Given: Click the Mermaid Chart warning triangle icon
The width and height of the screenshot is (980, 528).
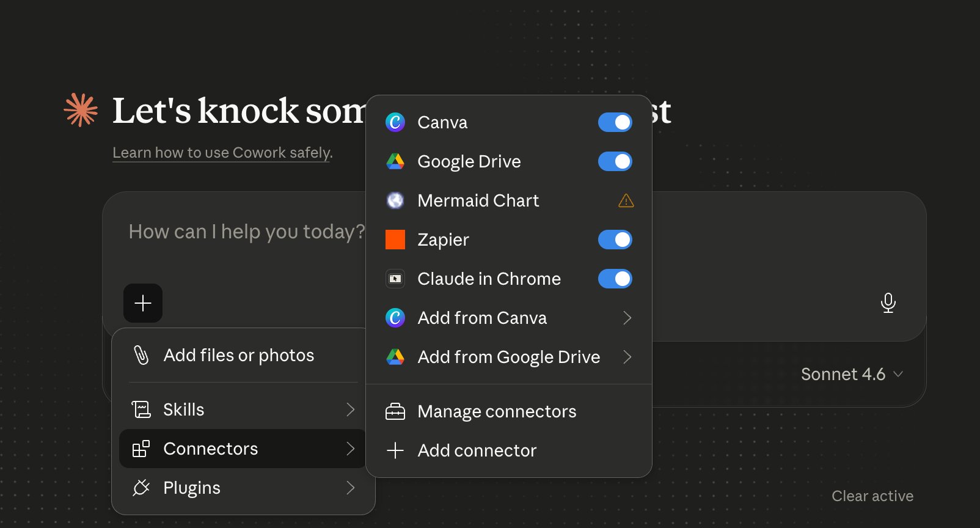Looking at the screenshot, I should click(x=626, y=200).
